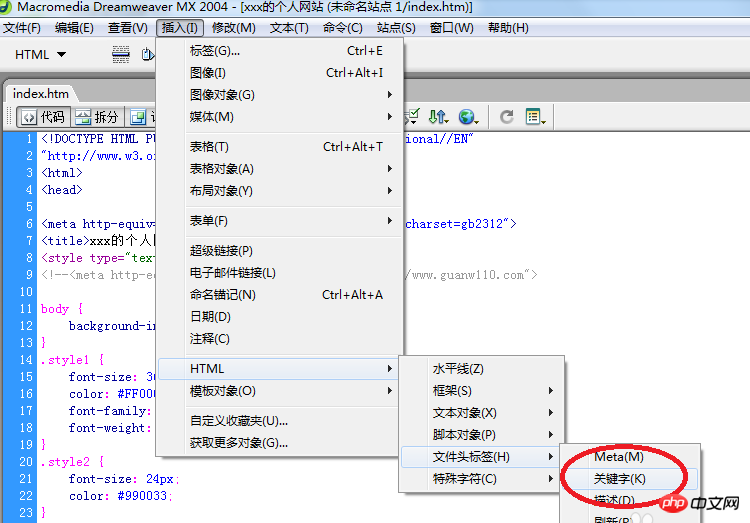Click the refresh design view icon
The height and width of the screenshot is (523, 750).
click(507, 117)
